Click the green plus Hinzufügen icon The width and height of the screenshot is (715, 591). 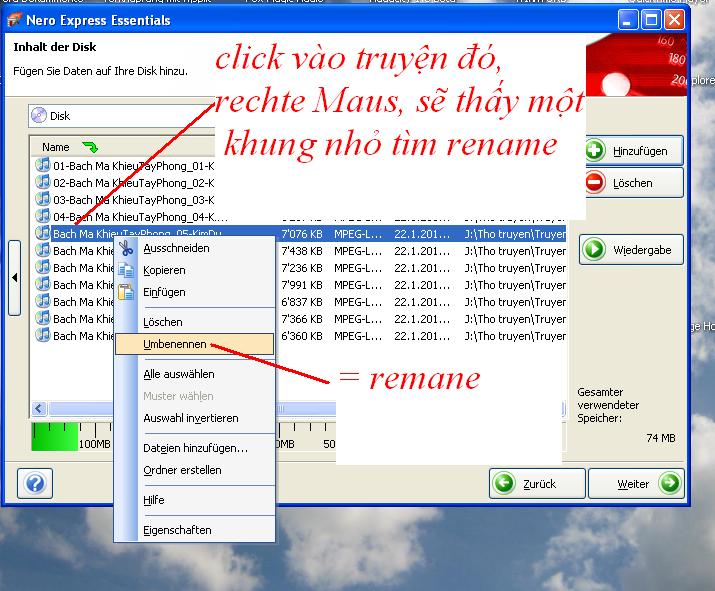tap(595, 151)
